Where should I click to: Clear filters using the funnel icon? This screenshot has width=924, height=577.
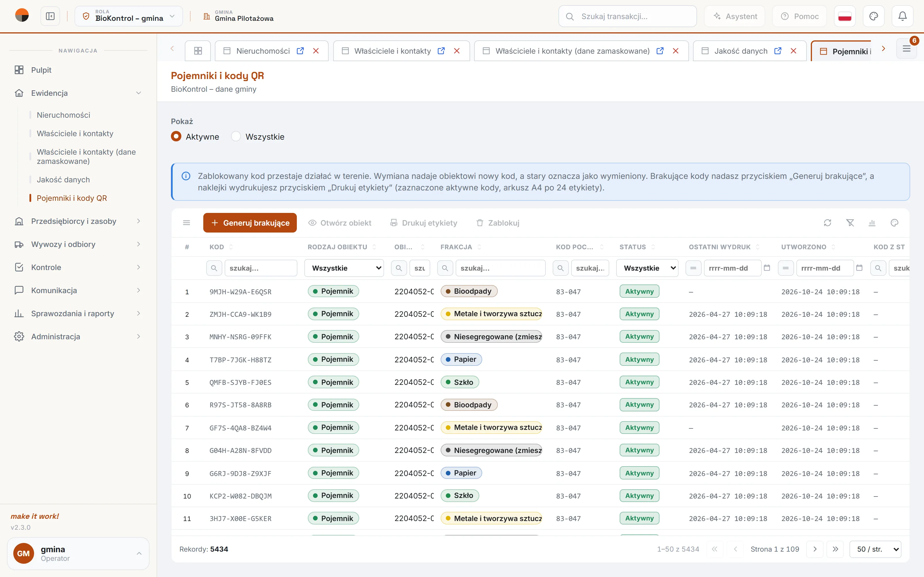[x=850, y=223]
